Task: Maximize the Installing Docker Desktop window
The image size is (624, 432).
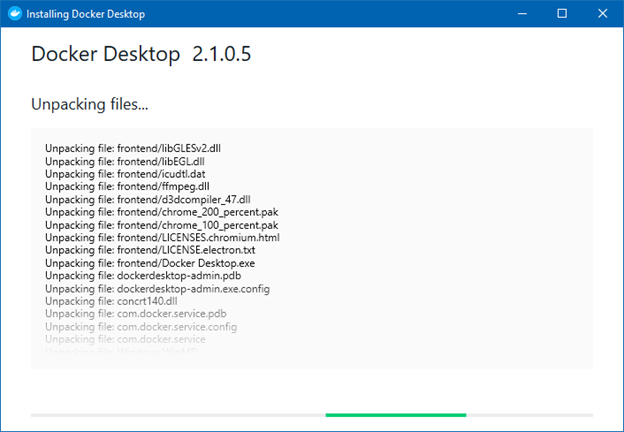Action: tap(562, 14)
